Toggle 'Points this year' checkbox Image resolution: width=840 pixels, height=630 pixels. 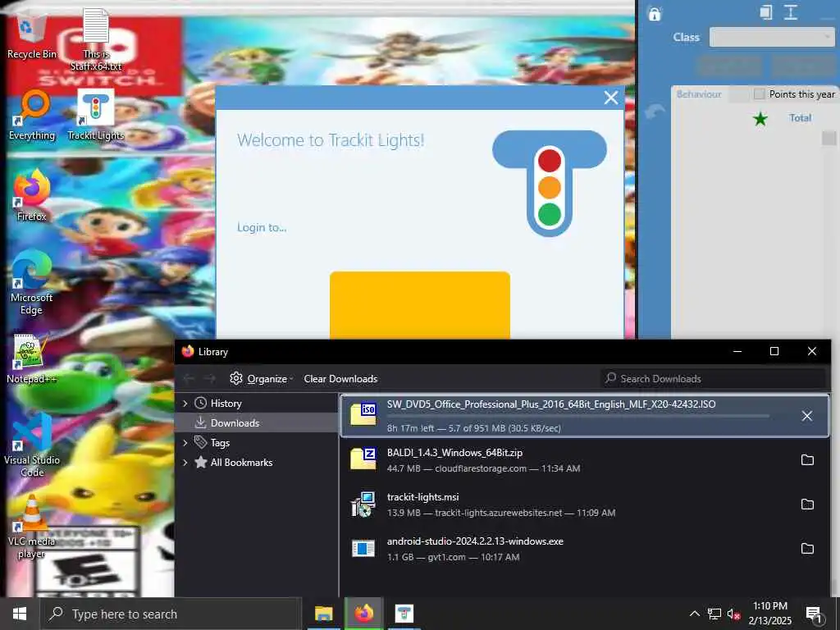pos(759,94)
